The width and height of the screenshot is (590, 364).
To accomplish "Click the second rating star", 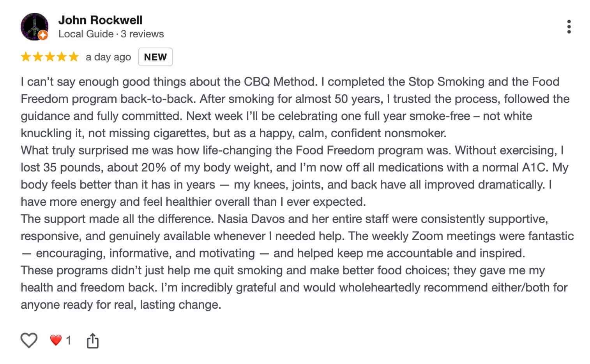I will (38, 57).
